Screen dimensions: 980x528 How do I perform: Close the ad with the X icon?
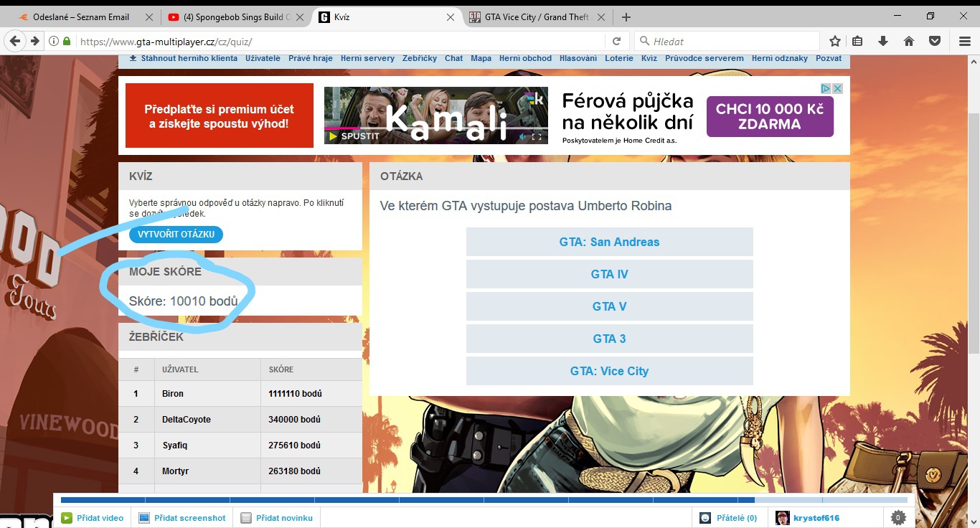pyautogui.click(x=837, y=88)
